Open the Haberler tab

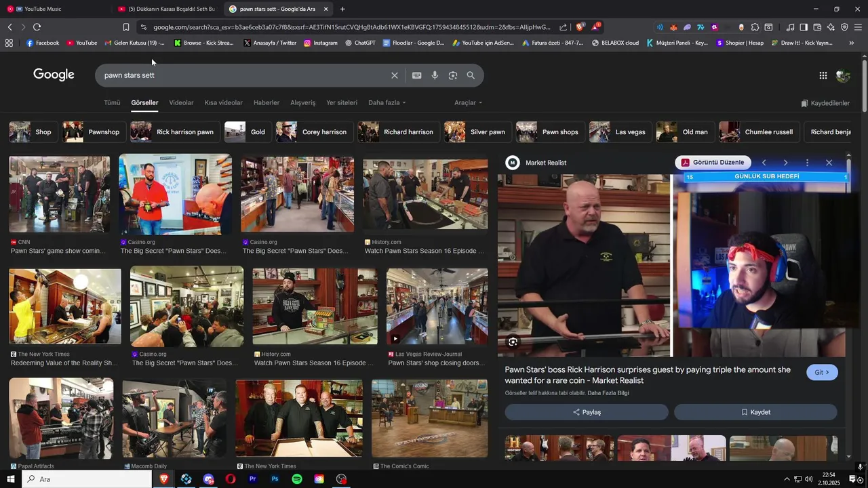pos(267,103)
